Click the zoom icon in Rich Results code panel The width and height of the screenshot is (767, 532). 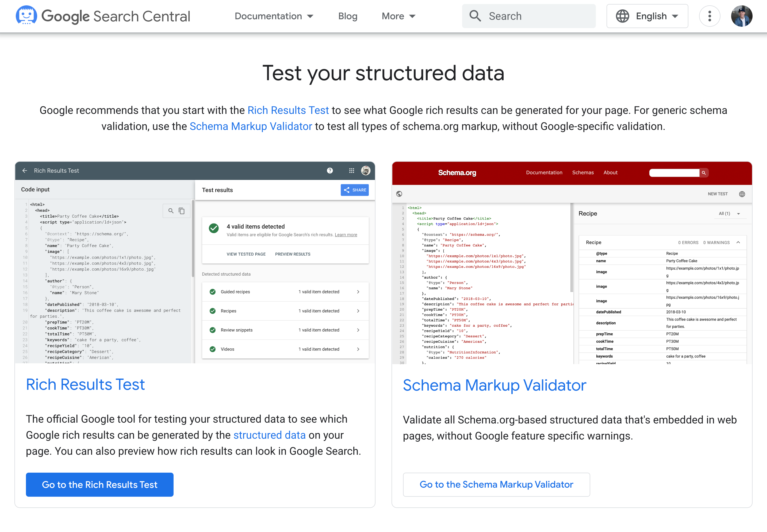tap(171, 210)
